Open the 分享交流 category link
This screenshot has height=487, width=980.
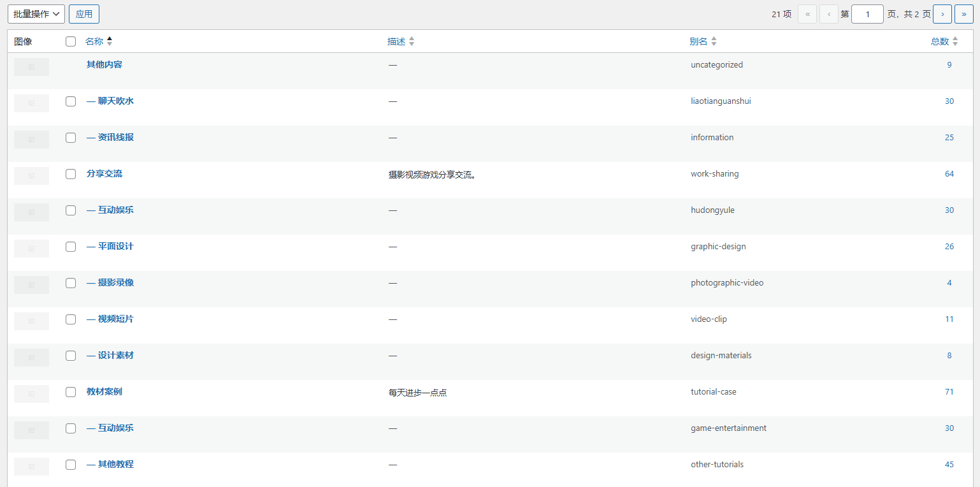click(x=104, y=173)
